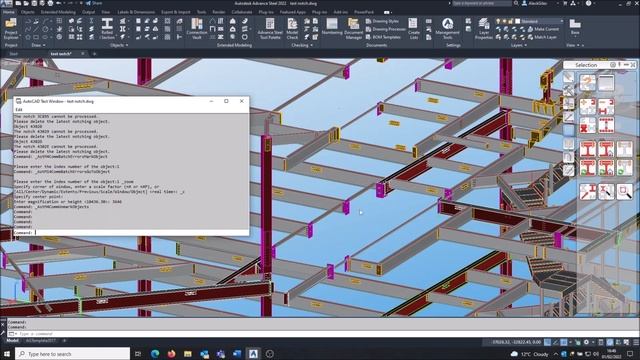
Task: Click Drawing Processes in the Documents panel
Action: (x=385, y=29)
